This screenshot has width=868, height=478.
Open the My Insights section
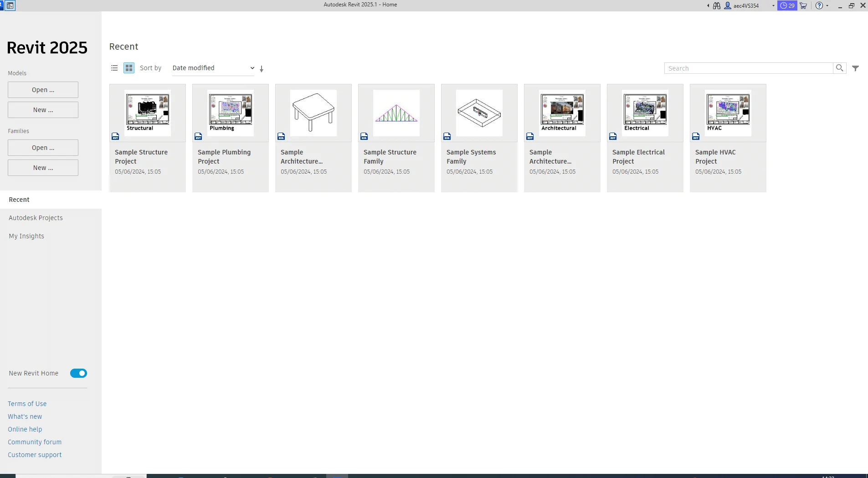(x=26, y=236)
